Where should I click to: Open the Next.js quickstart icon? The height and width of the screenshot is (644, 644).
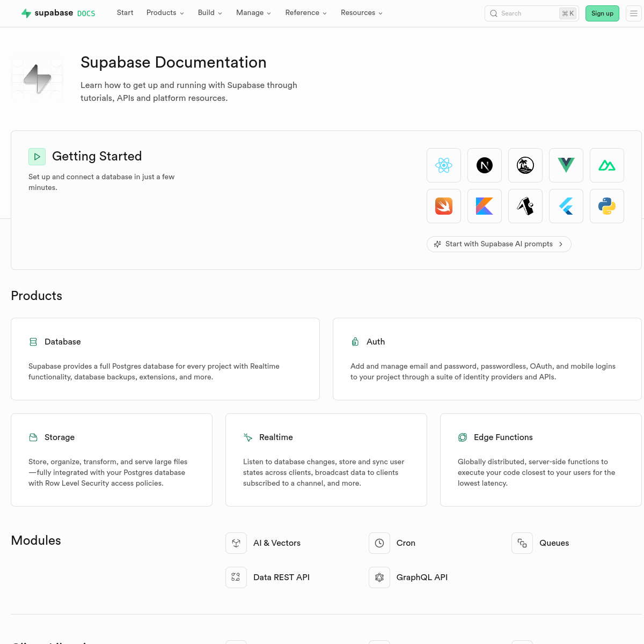(485, 165)
